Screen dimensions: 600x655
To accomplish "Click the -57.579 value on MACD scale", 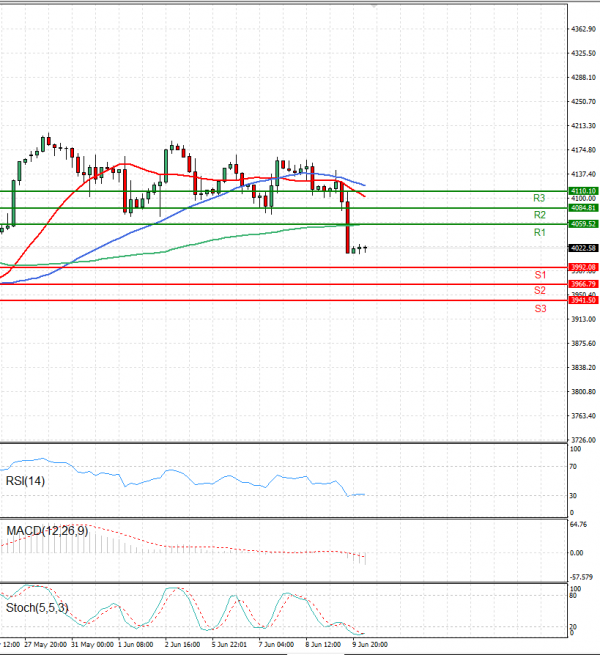I will pos(581,577).
